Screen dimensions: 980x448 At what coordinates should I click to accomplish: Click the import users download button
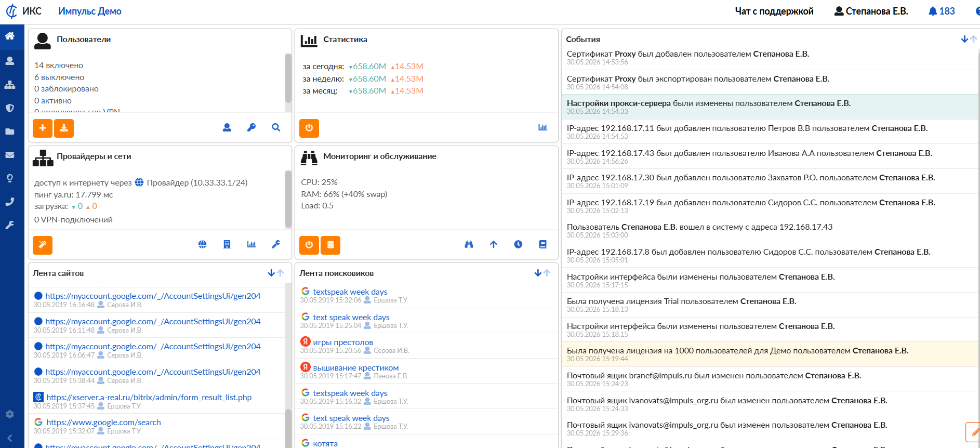(x=64, y=128)
